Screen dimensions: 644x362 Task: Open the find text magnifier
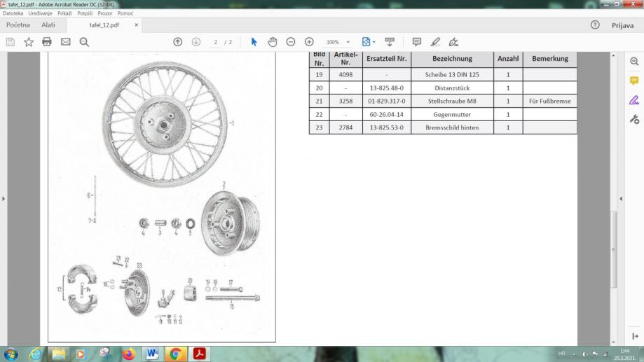[84, 42]
